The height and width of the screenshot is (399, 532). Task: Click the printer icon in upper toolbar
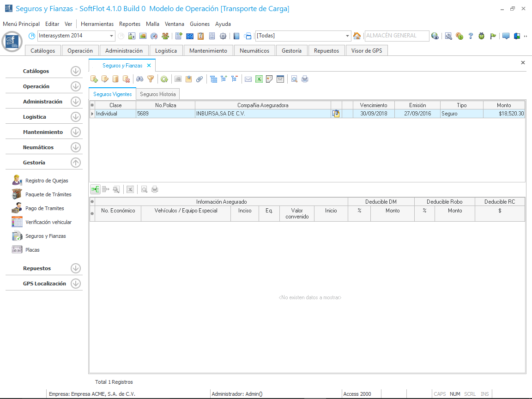(x=305, y=79)
